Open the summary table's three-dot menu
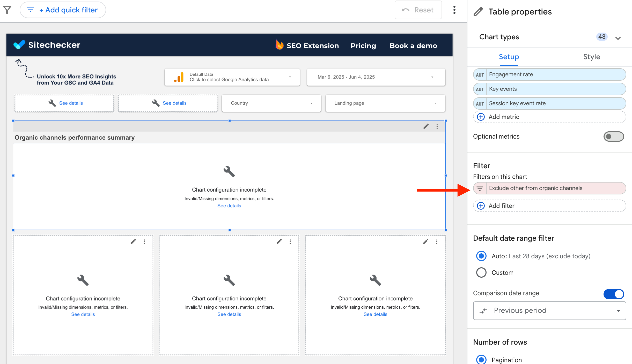Image resolution: width=632 pixels, height=364 pixels. 437,126
